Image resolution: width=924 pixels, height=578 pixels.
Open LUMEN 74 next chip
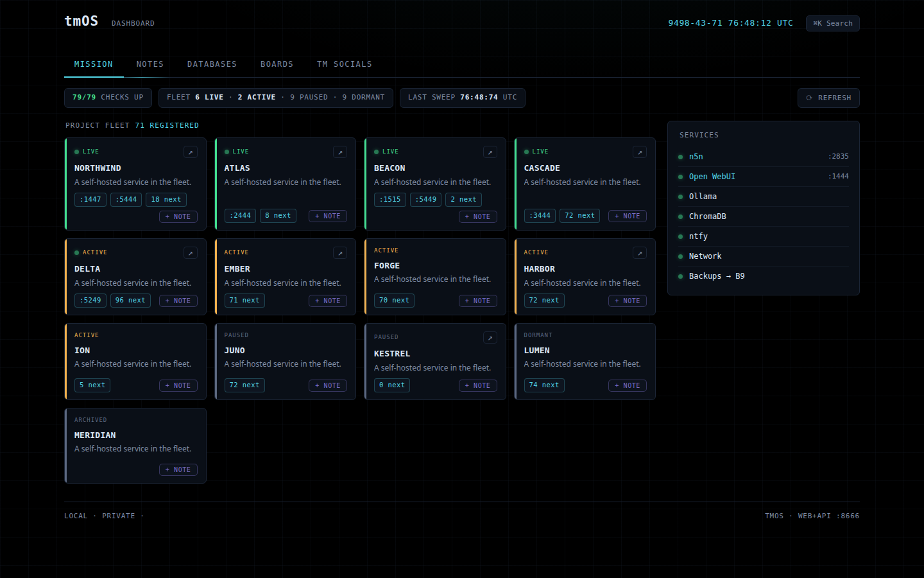point(544,385)
